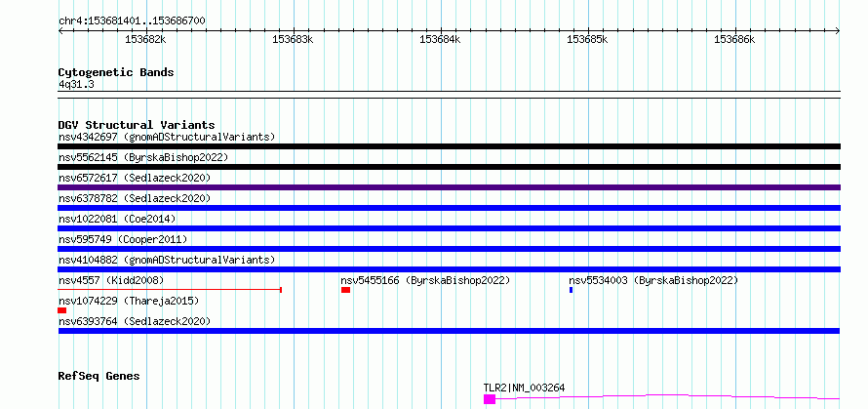
Task: Click the nsv5455166 (ByrskaBishop2022) label
Action: click(x=425, y=280)
